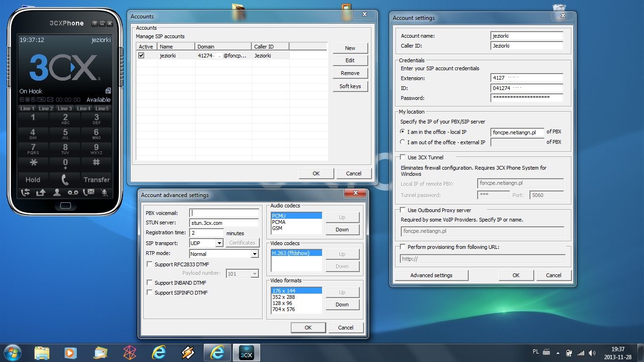Screen dimensions: 644x362
Task: Click the share/upload arrow icon on the phone
Action: (41, 192)
